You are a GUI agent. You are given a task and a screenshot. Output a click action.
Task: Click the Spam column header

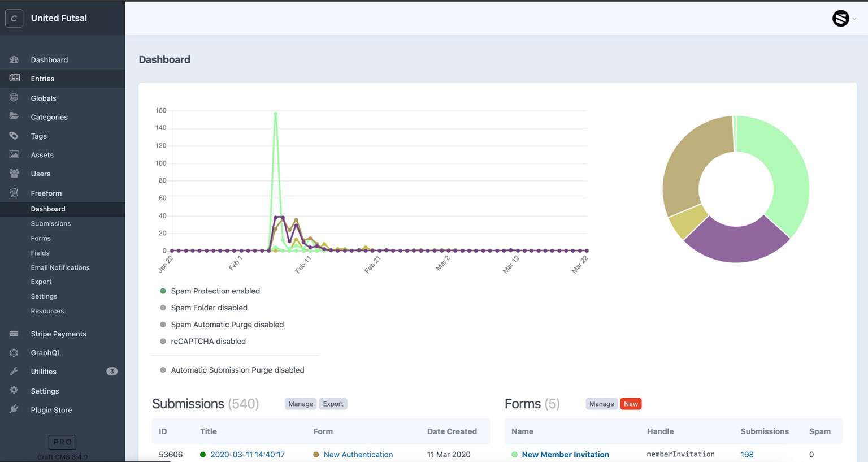point(819,431)
